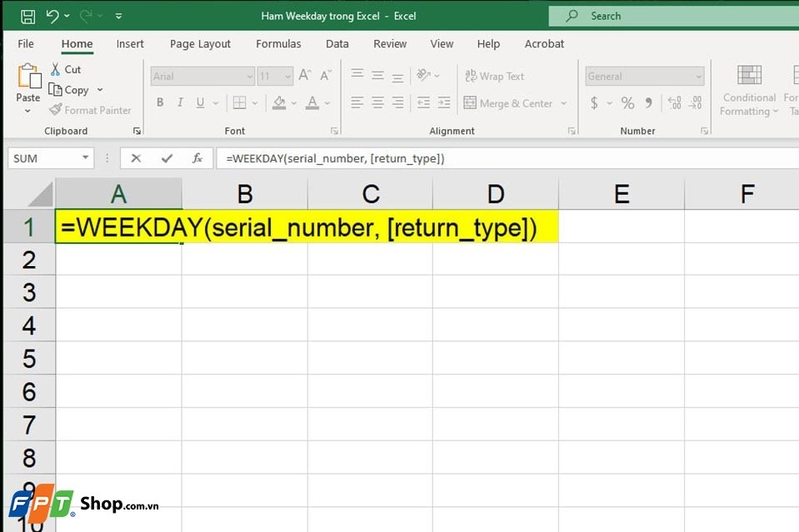Click the Paste clipboard icon

point(29,77)
